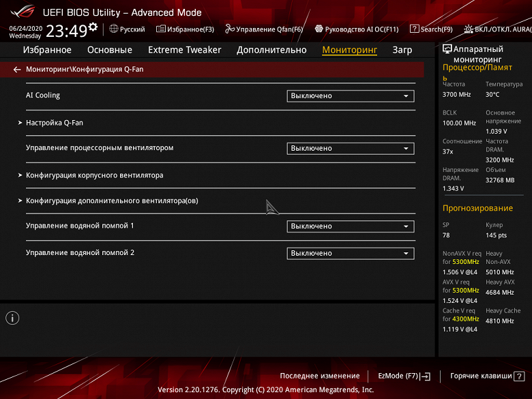Switch to Extreme Tweaker tab
This screenshot has height=399, width=532.
[185, 50]
